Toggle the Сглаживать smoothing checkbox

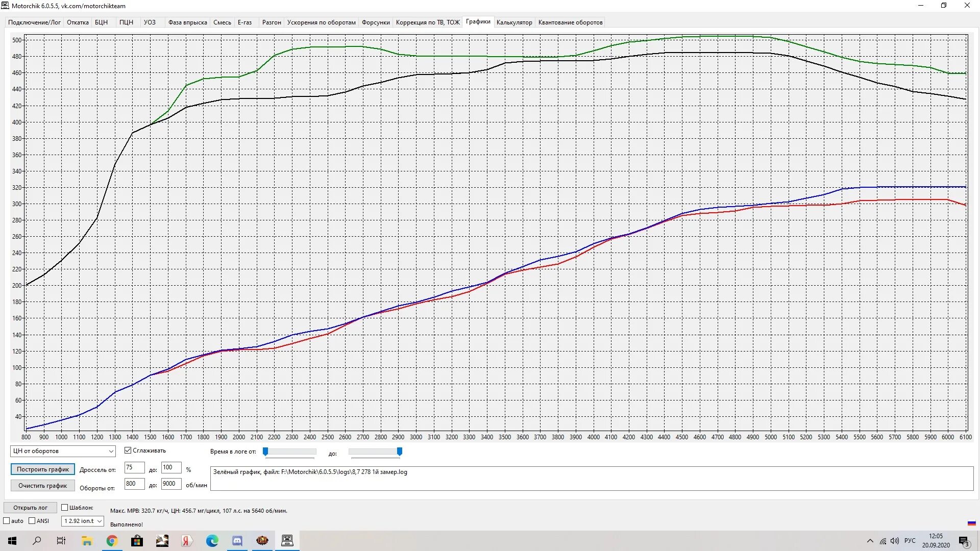tap(128, 450)
